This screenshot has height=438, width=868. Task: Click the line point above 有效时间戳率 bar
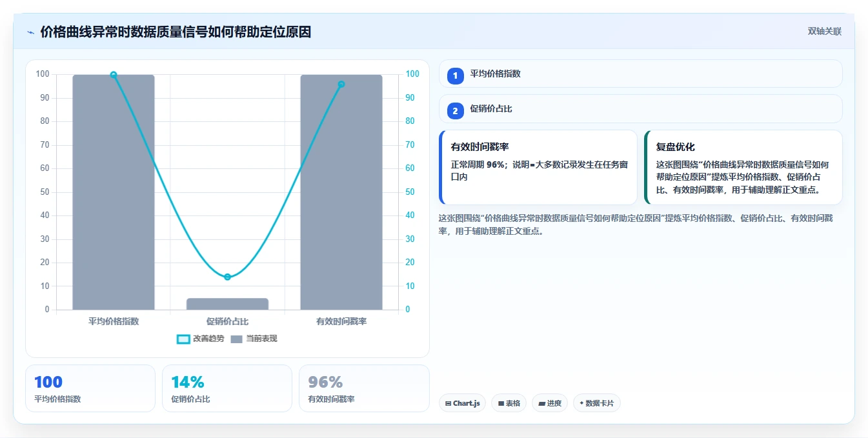click(341, 84)
